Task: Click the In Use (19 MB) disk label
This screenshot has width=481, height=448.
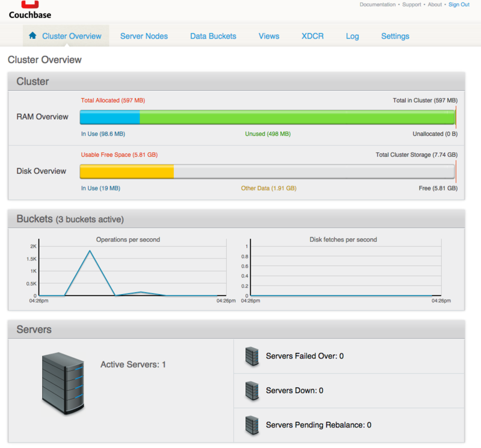Action: coord(100,188)
